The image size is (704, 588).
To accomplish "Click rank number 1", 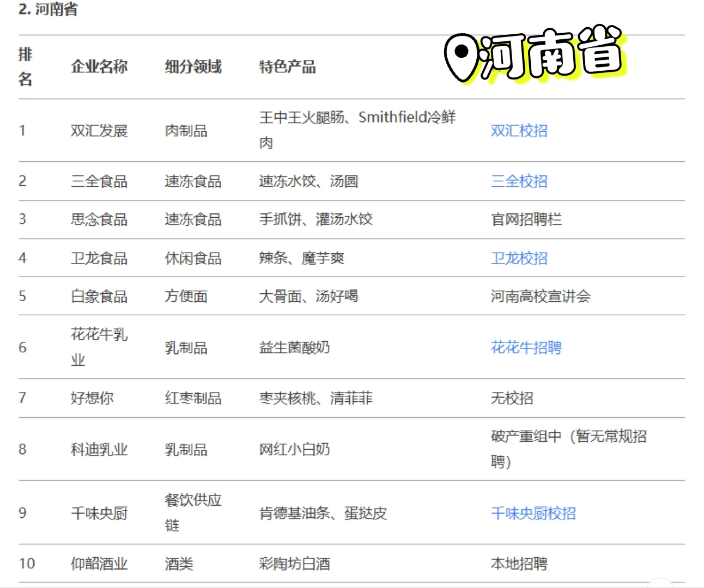I will (x=22, y=131).
